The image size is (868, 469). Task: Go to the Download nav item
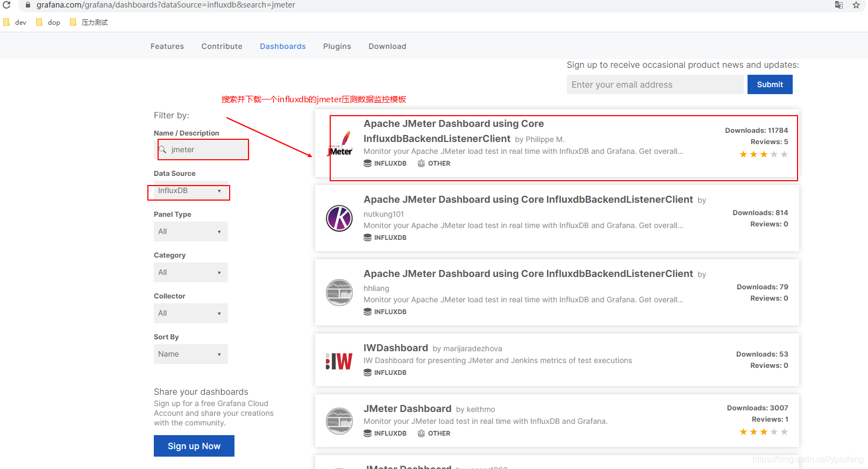(387, 46)
